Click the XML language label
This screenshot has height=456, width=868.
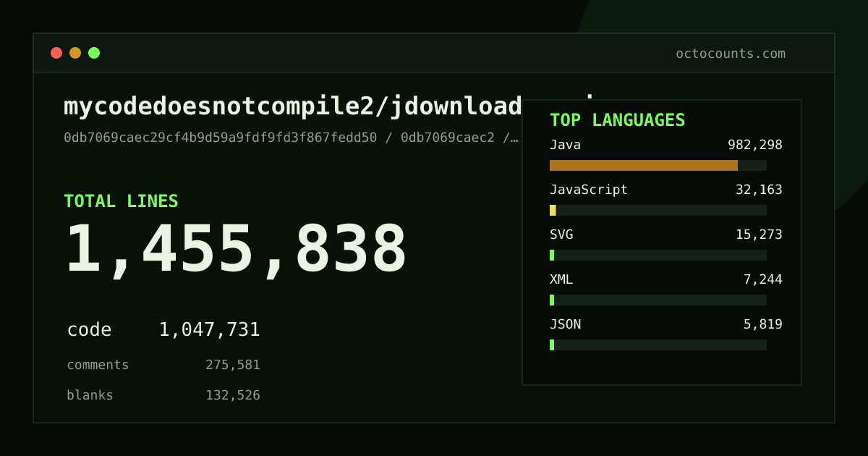561,279
